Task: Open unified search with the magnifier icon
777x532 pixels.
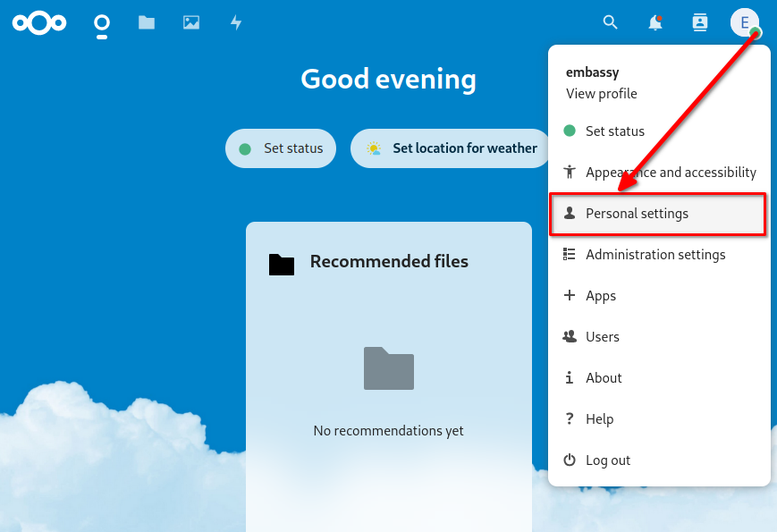Action: (610, 22)
